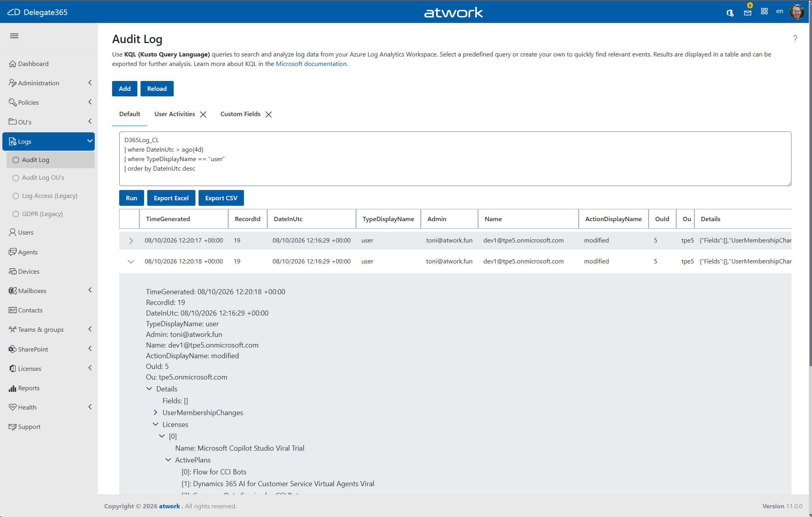812x517 pixels.
Task: Open the atwork link in footer
Action: click(x=169, y=506)
